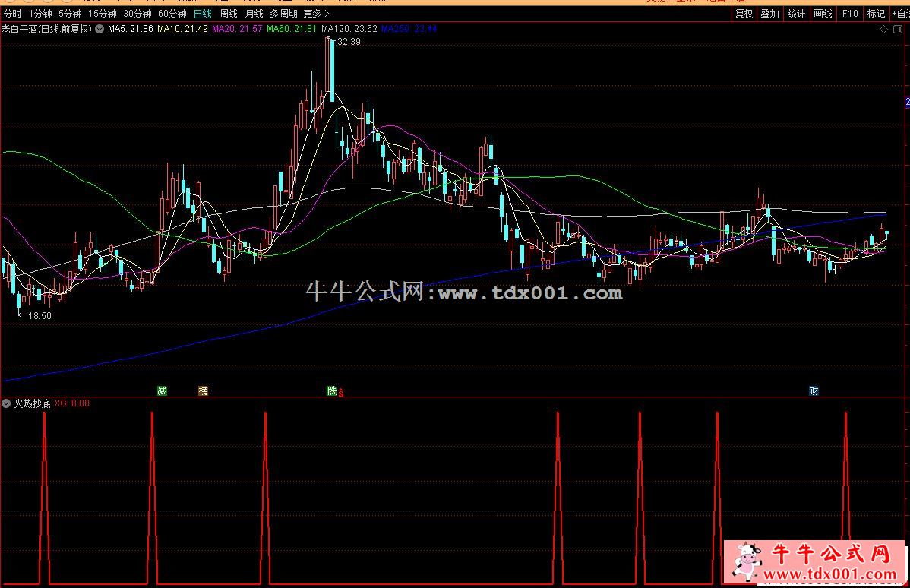
Task: Click the 榜 event marker
Action: [x=203, y=390]
